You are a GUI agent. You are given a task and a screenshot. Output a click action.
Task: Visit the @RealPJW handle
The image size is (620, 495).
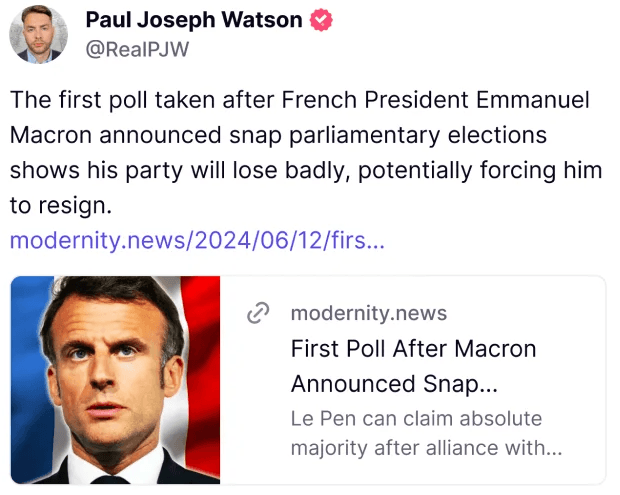[137, 49]
